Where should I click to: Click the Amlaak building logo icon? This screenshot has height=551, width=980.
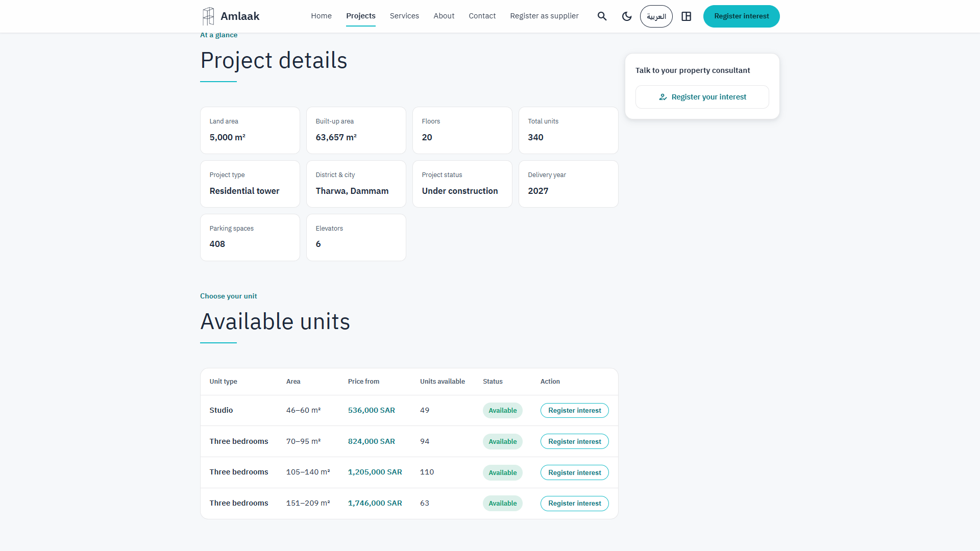click(x=208, y=16)
